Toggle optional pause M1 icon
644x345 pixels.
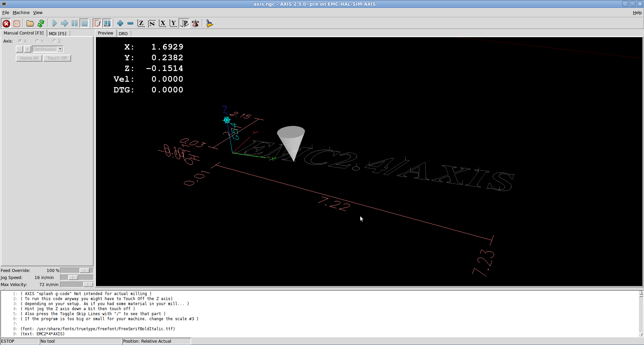point(107,23)
